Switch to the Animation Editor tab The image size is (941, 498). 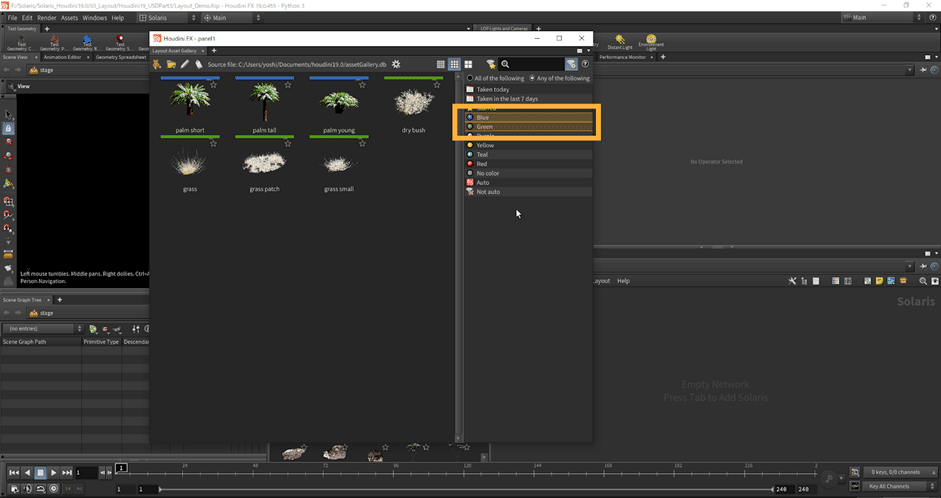(x=62, y=57)
